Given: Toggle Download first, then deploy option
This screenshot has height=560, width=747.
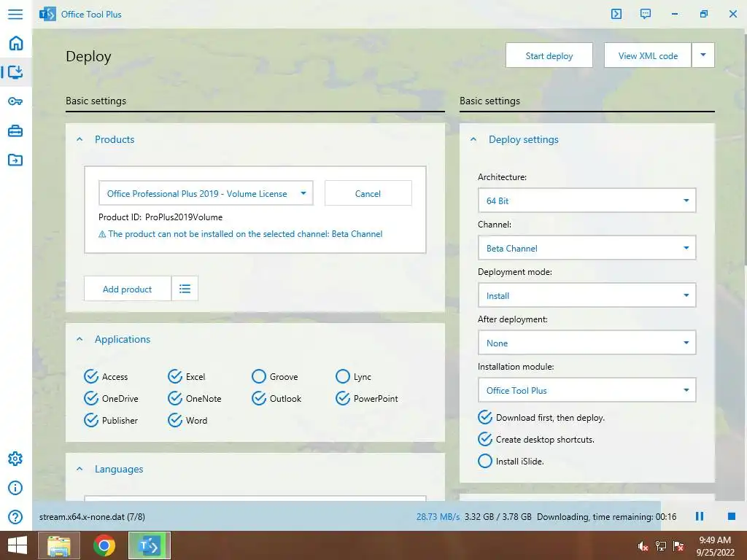Looking at the screenshot, I should [x=541, y=417].
